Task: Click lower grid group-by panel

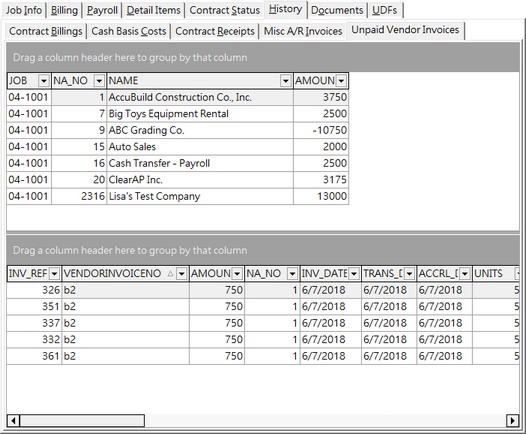Action: coord(263,250)
